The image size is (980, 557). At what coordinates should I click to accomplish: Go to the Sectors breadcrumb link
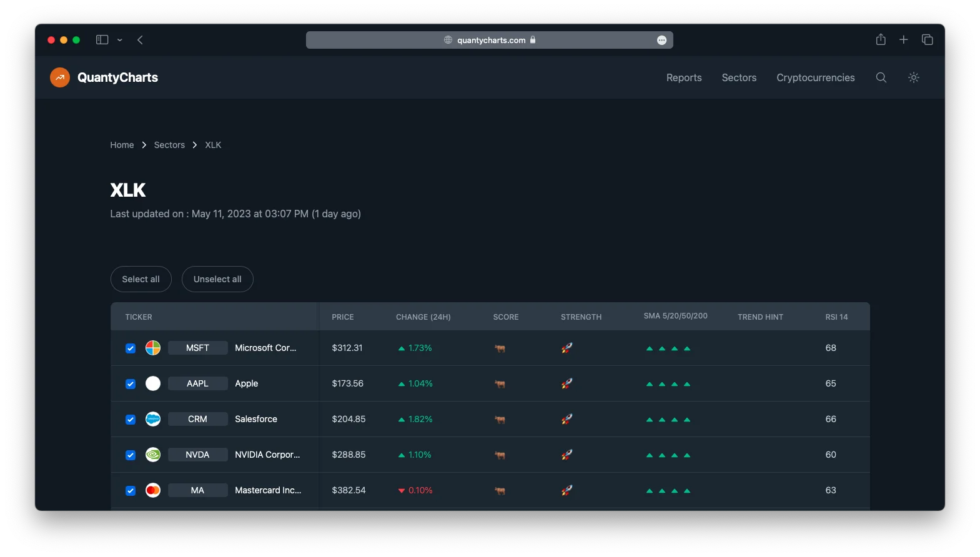point(169,145)
